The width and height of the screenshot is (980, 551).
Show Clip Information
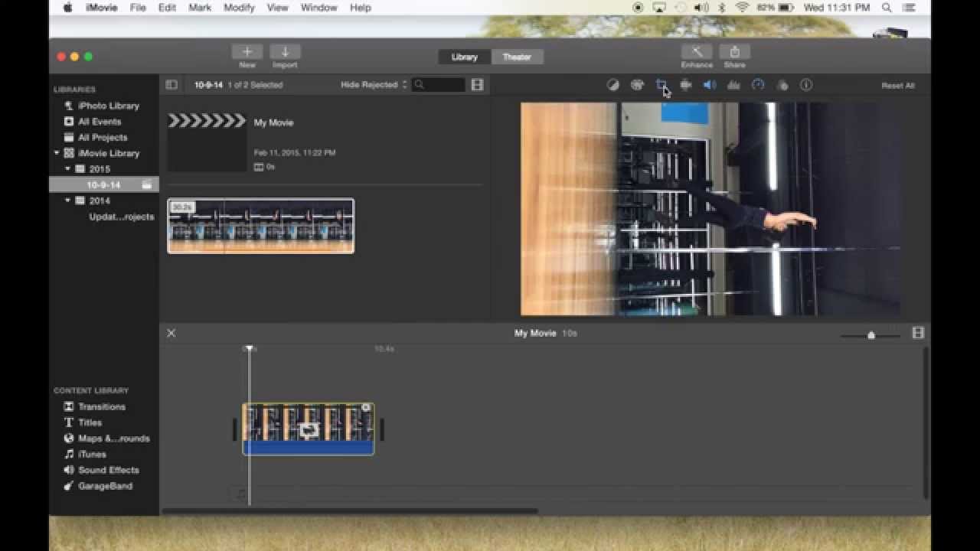coord(806,85)
